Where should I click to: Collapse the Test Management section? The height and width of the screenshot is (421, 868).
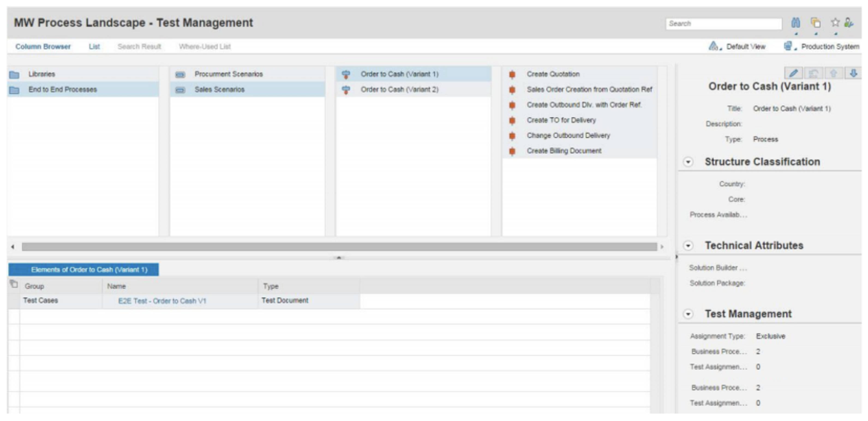point(688,314)
